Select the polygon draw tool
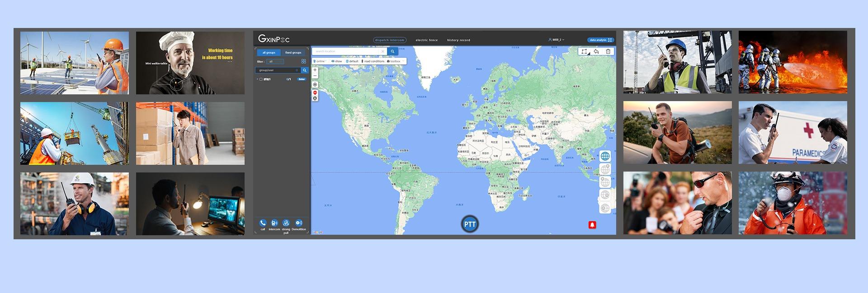The image size is (868, 293). pyautogui.click(x=585, y=51)
